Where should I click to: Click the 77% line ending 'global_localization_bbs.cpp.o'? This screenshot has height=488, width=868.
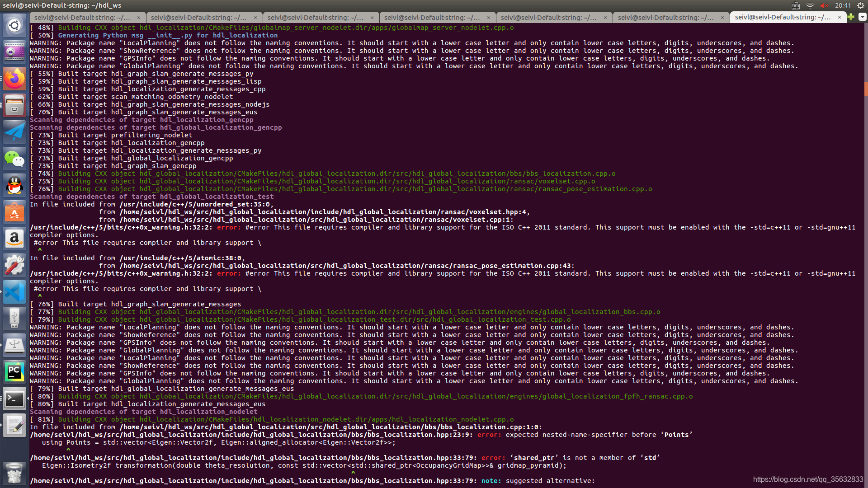tap(345, 312)
